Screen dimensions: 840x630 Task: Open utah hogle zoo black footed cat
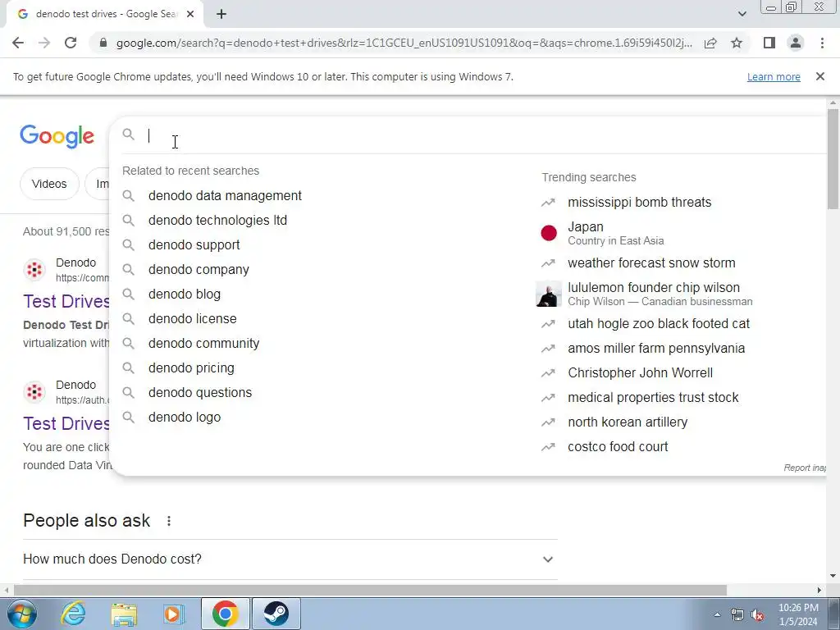click(659, 323)
